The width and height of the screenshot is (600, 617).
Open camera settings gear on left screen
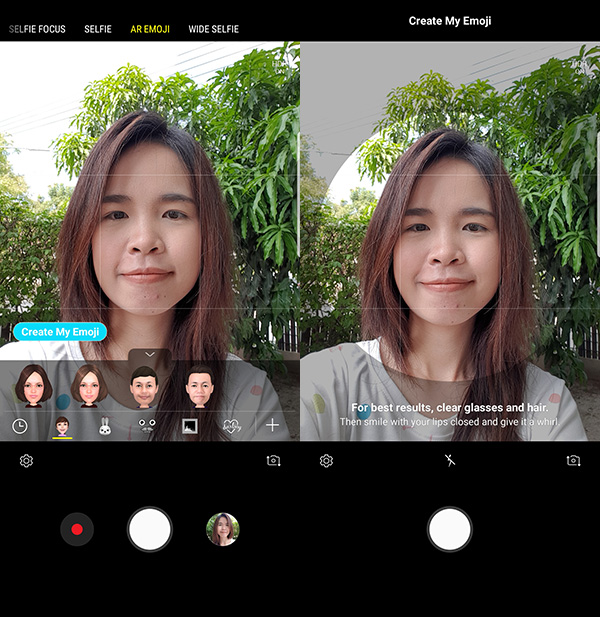click(x=26, y=461)
